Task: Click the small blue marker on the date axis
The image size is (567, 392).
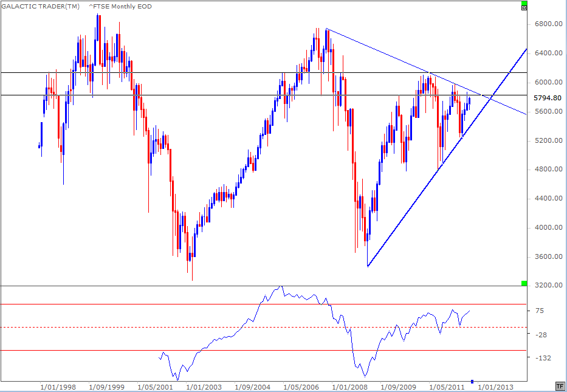Action: click(x=472, y=381)
